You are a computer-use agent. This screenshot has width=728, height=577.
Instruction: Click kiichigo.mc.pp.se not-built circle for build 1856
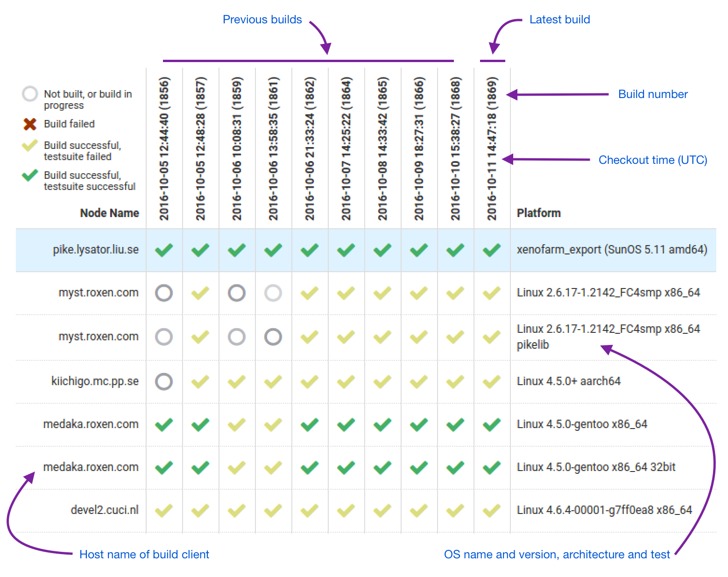164,382
